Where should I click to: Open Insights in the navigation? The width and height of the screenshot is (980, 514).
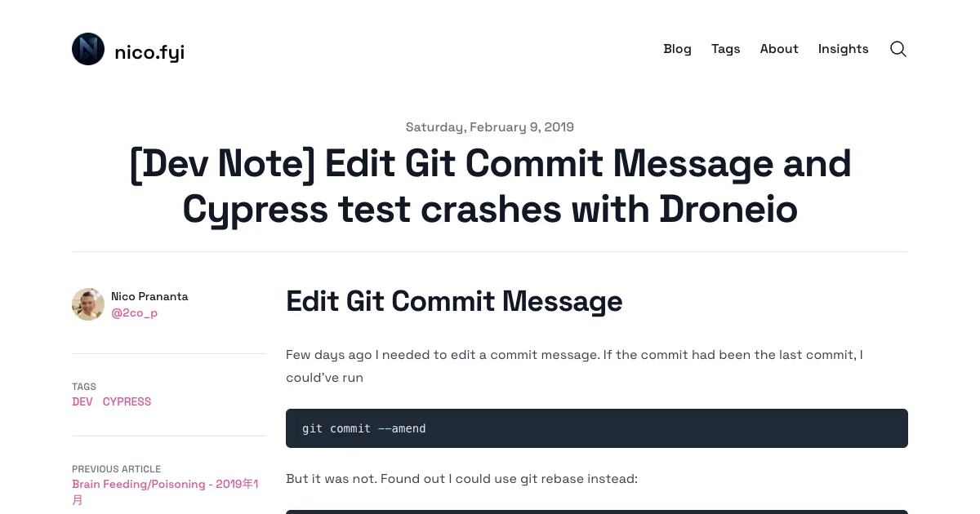coord(843,49)
